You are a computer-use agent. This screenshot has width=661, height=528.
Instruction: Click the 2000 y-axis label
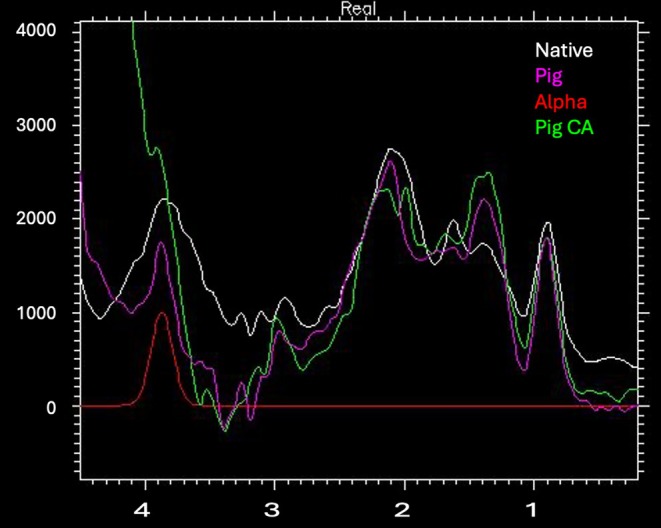click(36, 218)
